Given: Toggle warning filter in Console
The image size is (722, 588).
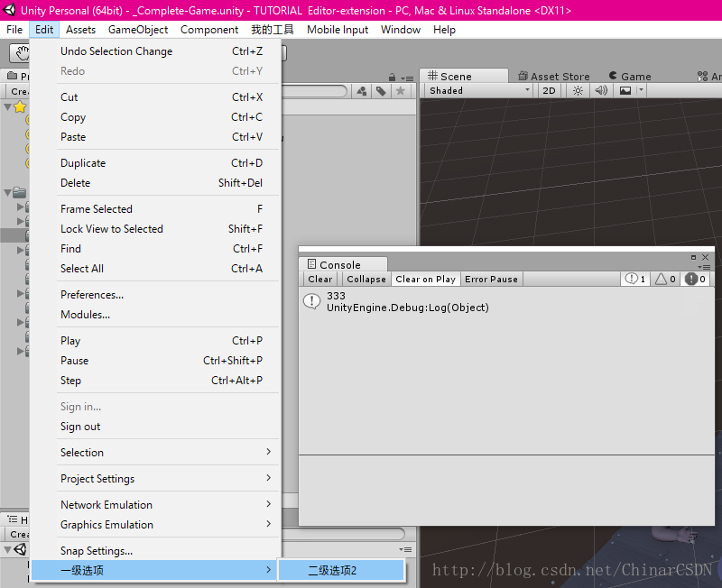Looking at the screenshot, I should 665,279.
